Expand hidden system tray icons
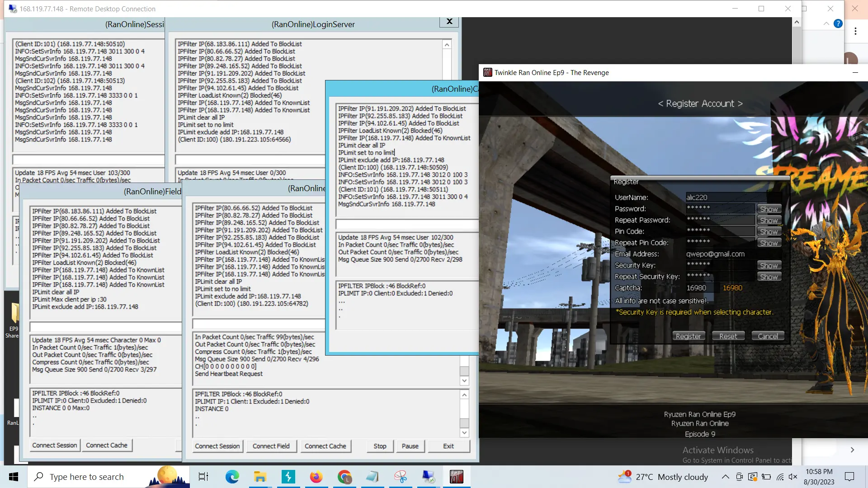The image size is (868, 488). (x=725, y=477)
